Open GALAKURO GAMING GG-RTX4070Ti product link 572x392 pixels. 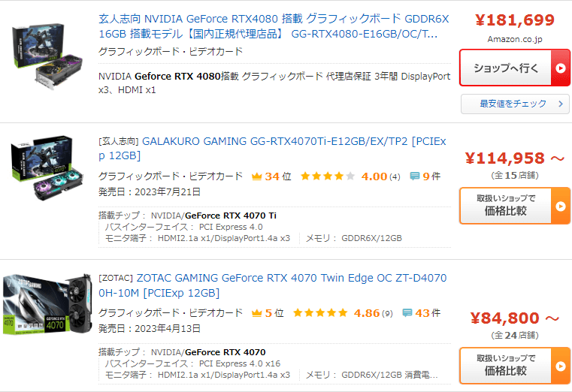point(273,148)
